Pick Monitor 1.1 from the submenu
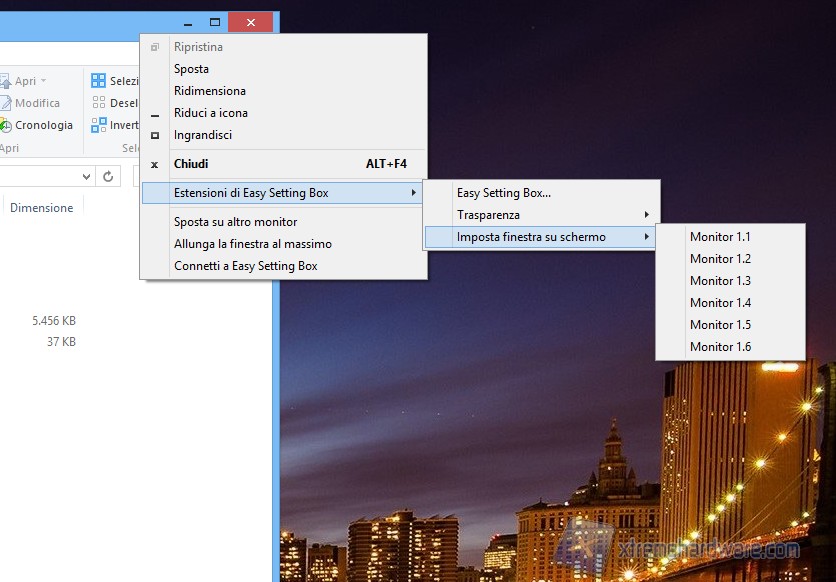836x582 pixels. pos(720,237)
